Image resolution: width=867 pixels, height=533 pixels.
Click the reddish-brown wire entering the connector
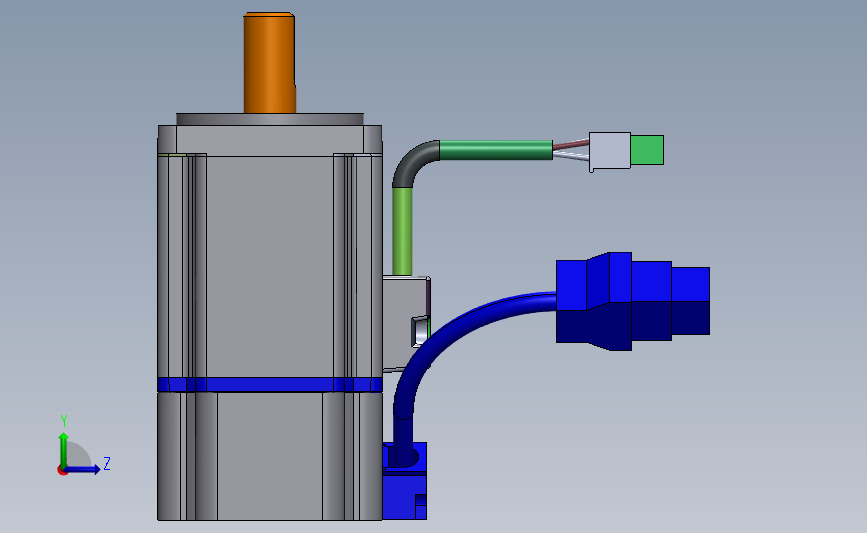571,145
